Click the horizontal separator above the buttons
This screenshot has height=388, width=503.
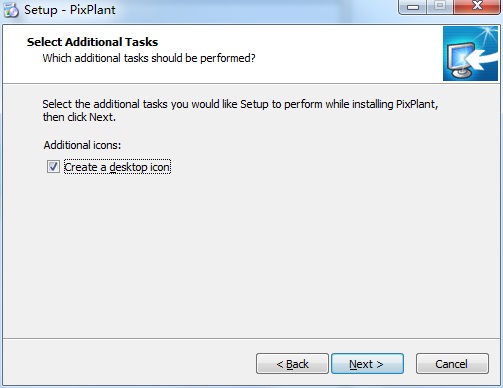click(x=251, y=339)
